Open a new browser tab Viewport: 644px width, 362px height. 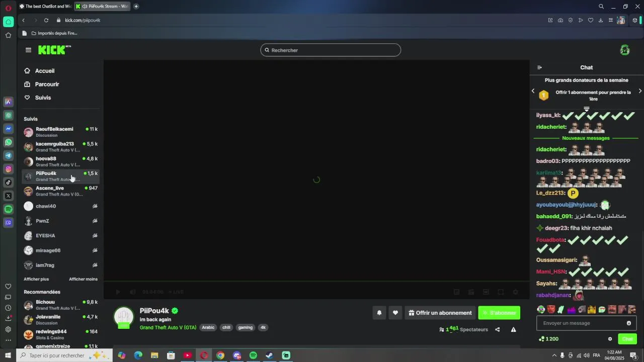136,7
